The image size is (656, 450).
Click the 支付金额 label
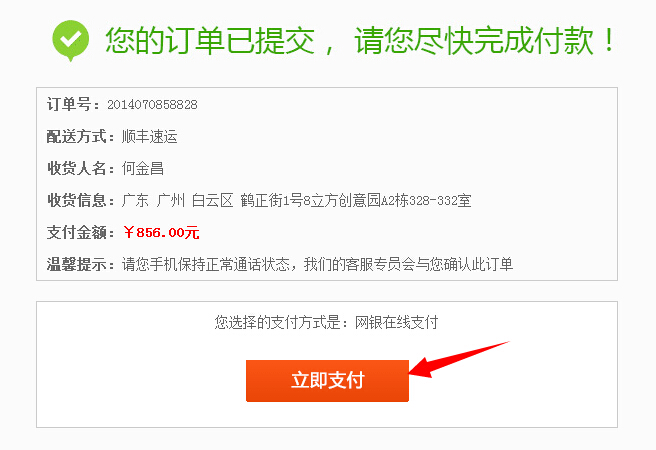click(x=80, y=233)
